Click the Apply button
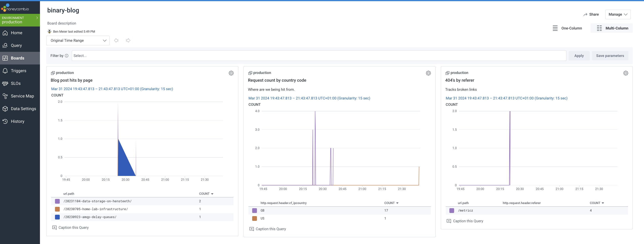 pyautogui.click(x=579, y=56)
